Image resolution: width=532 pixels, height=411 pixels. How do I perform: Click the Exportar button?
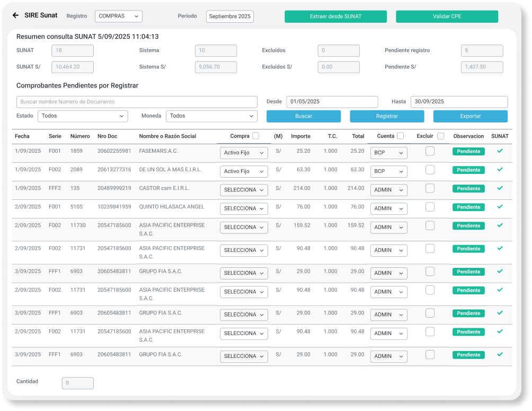470,116
